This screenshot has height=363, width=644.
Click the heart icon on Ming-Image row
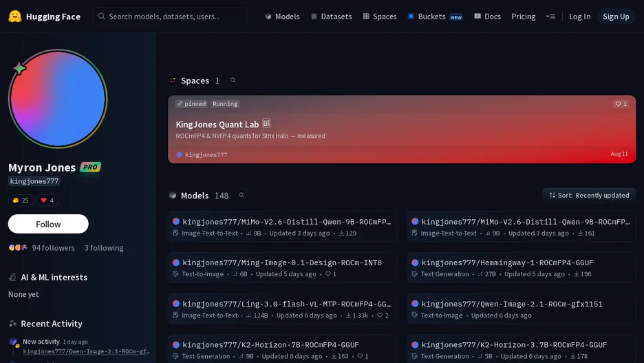tap(328, 274)
